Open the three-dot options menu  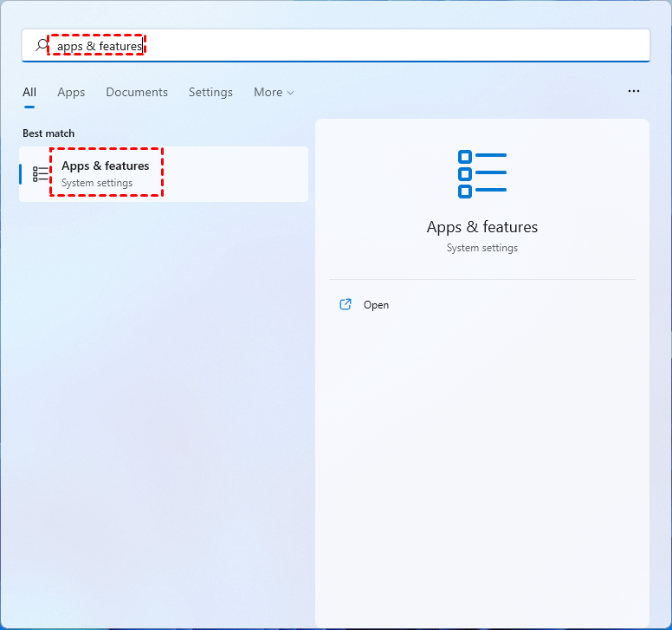633,91
